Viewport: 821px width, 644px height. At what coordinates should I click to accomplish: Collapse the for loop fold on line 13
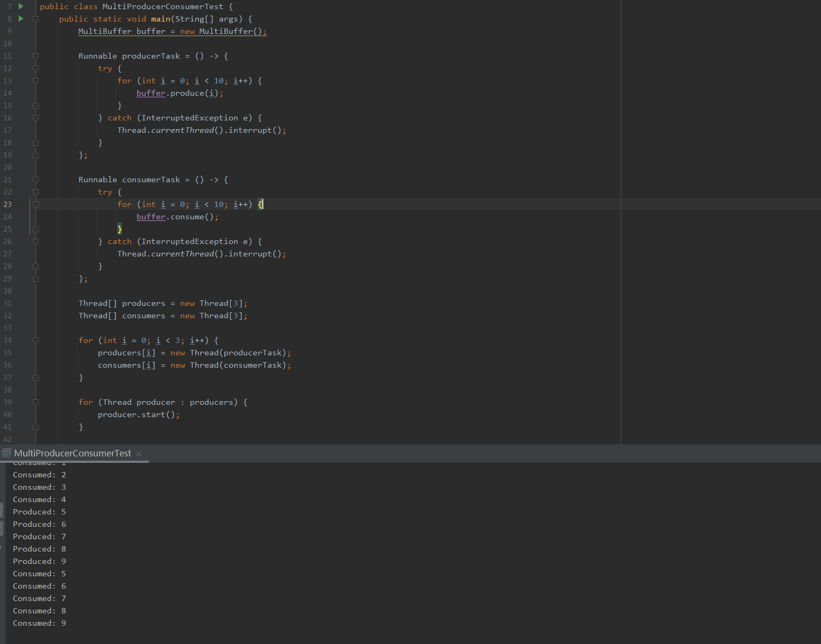click(35, 81)
